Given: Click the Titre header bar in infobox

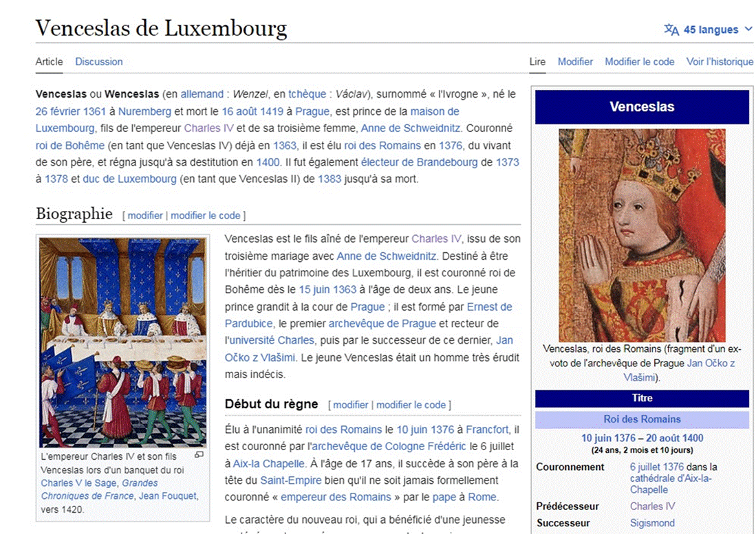Looking at the screenshot, I should [x=642, y=399].
